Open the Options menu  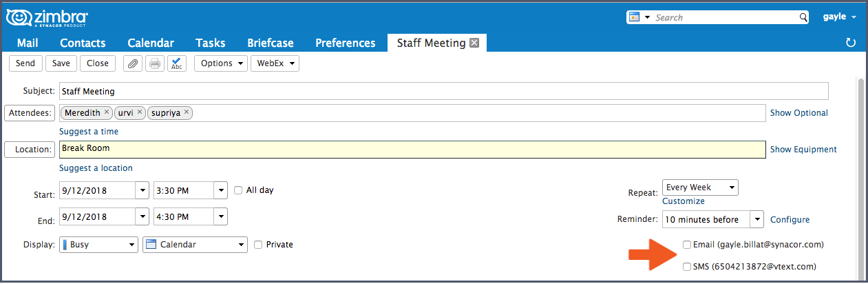(221, 63)
